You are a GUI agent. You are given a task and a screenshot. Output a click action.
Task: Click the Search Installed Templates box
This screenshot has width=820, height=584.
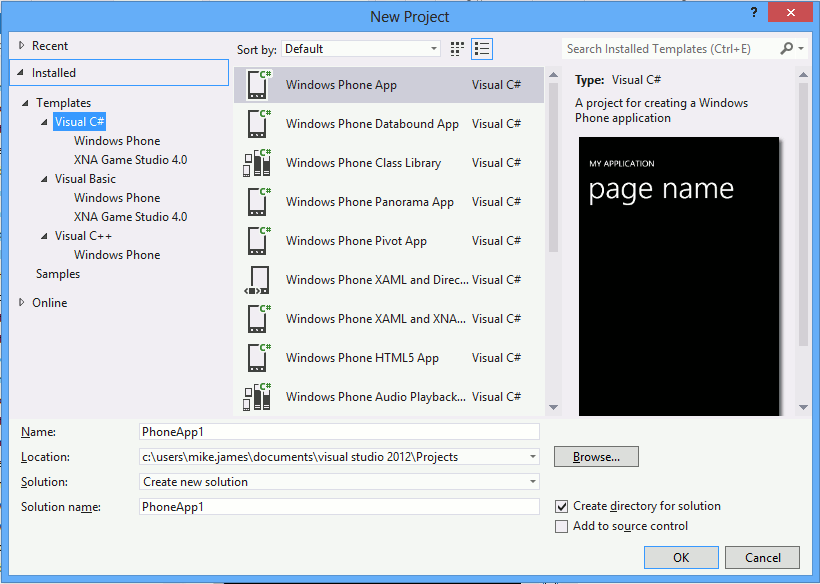pos(669,49)
